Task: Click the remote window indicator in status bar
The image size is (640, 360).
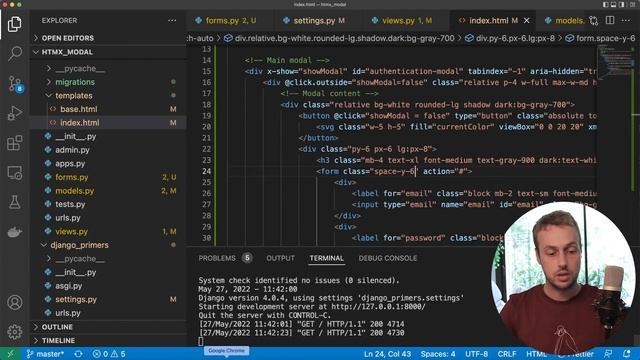Action: pyautogui.click(x=10, y=354)
